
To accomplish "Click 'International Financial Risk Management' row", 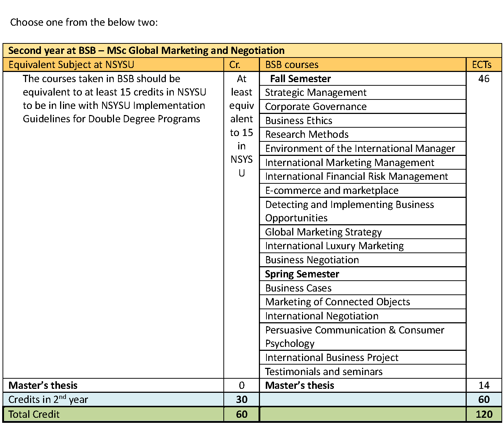I will click(x=363, y=177).
